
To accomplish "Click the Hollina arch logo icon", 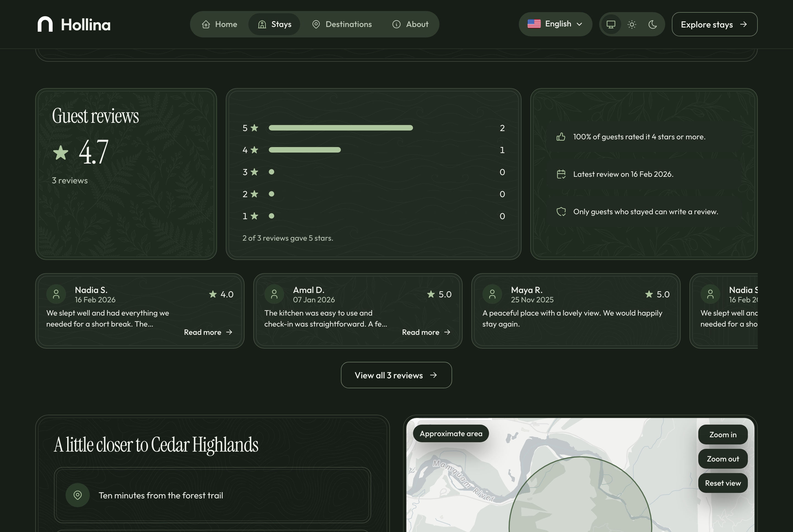I will click(x=45, y=24).
